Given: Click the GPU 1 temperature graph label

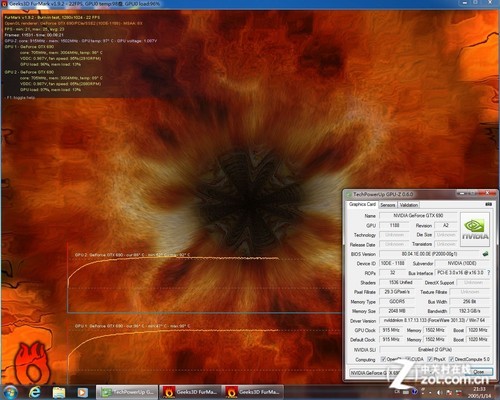Looking at the screenshot, I should [132, 326].
